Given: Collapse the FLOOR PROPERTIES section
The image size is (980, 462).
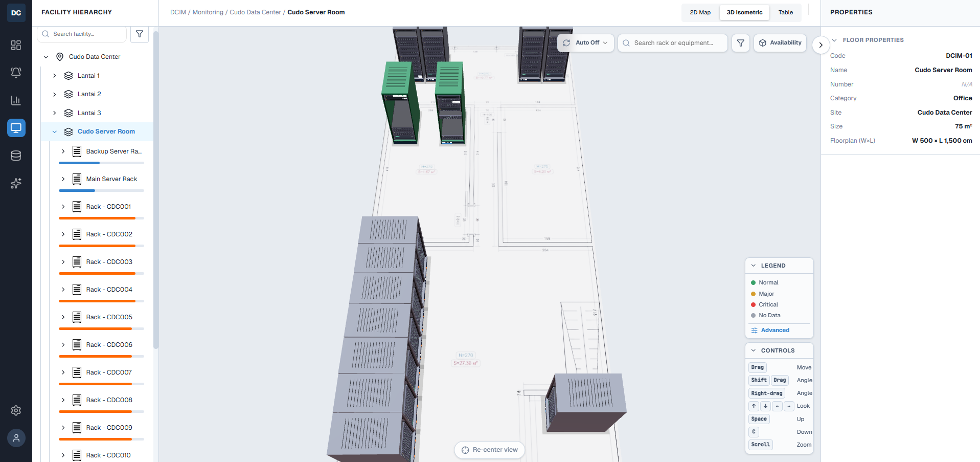Looking at the screenshot, I should click(834, 40).
